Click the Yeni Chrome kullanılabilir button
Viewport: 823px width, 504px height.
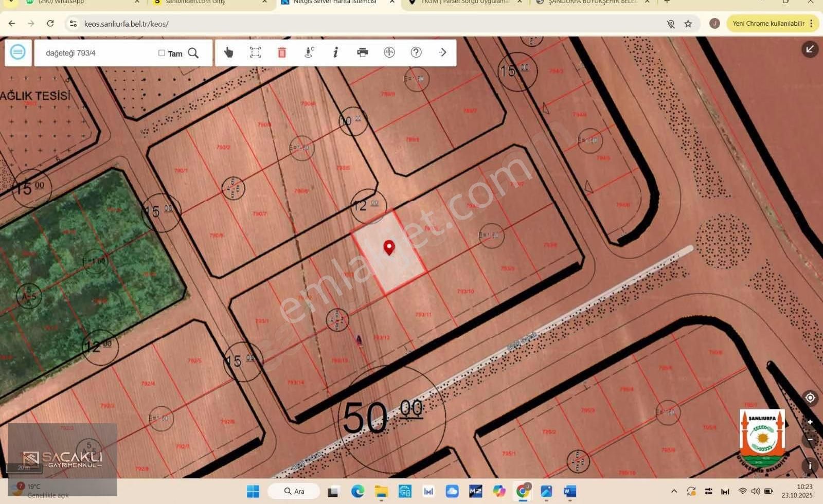768,24
